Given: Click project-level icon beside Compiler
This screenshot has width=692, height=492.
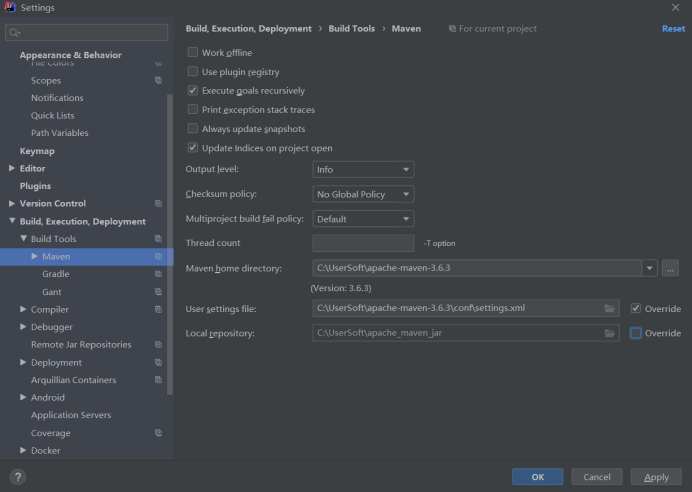Looking at the screenshot, I should point(158,309).
